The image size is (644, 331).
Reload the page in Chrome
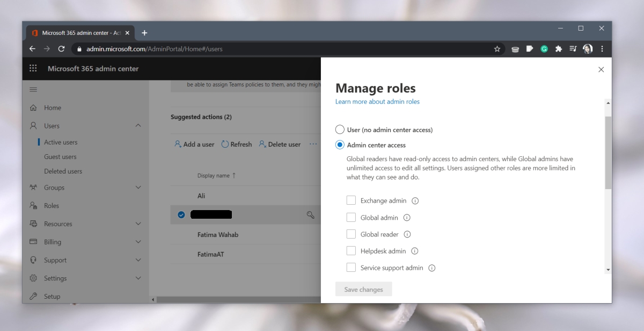[x=61, y=49]
